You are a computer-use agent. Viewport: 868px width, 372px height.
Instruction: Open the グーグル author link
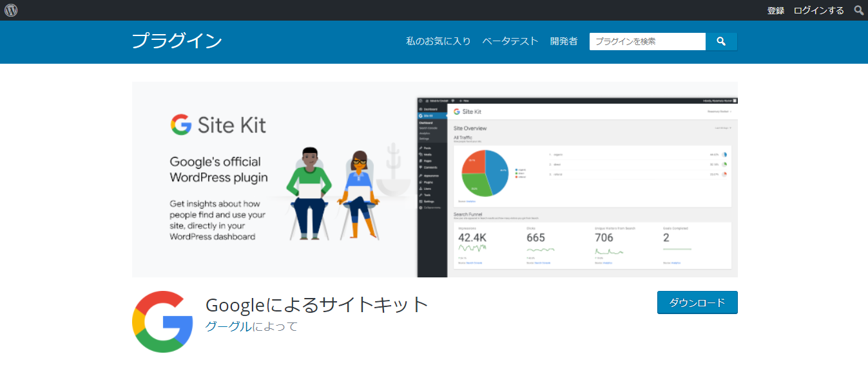(x=229, y=326)
